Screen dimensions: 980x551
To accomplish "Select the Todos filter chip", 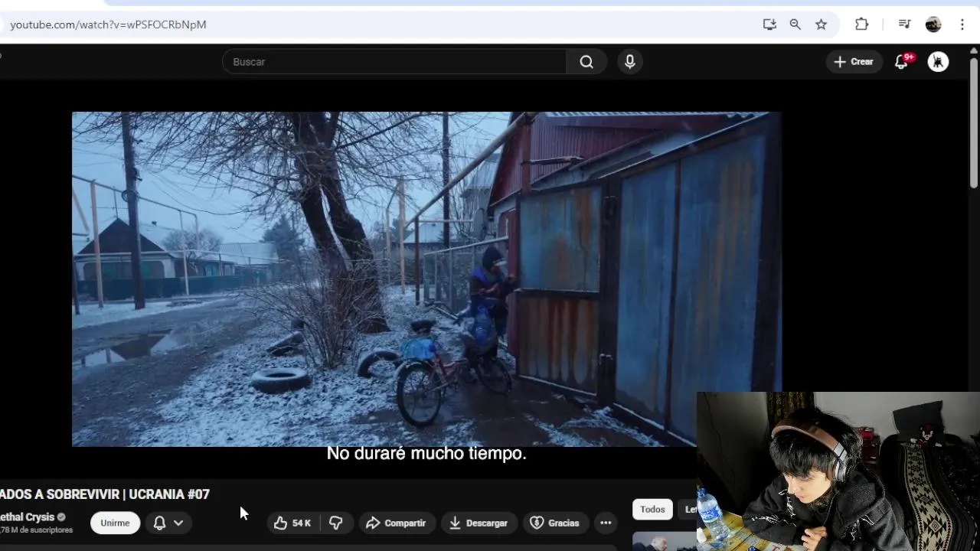I will tap(652, 509).
